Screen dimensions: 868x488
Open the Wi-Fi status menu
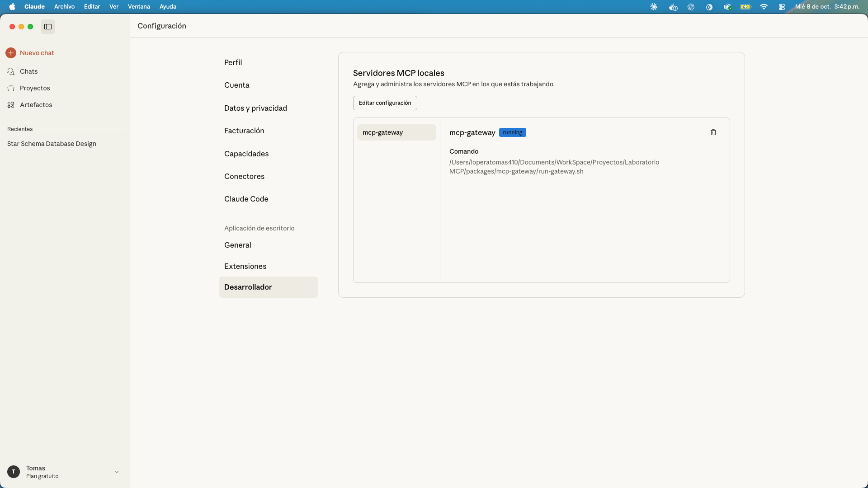[764, 7]
